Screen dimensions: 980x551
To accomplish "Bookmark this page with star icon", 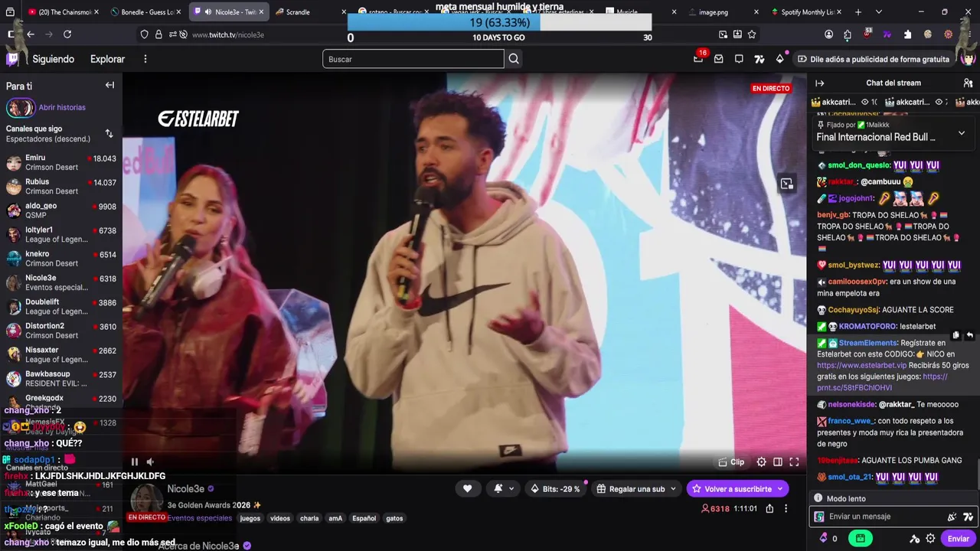I will pos(752,34).
